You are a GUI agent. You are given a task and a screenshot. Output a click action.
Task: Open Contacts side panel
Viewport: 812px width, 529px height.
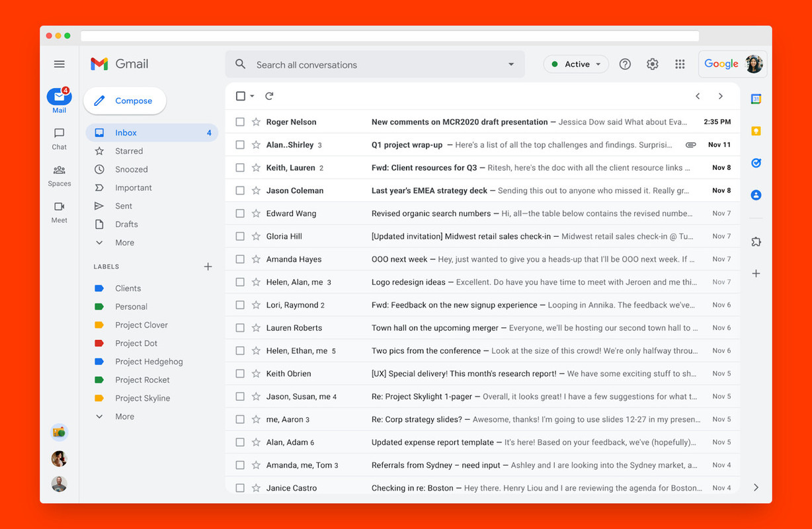tap(756, 195)
